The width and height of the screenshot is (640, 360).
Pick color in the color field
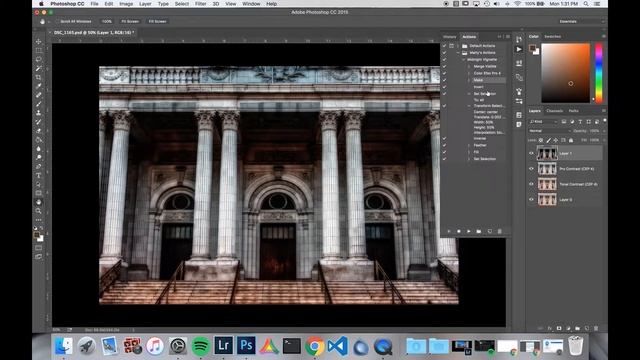coord(565,73)
